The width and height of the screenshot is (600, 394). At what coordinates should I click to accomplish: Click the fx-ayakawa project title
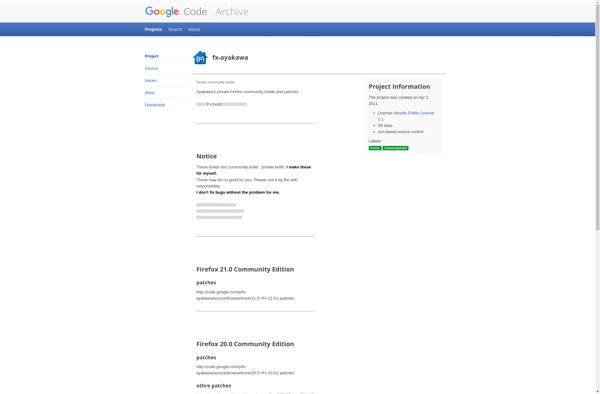[x=230, y=57]
